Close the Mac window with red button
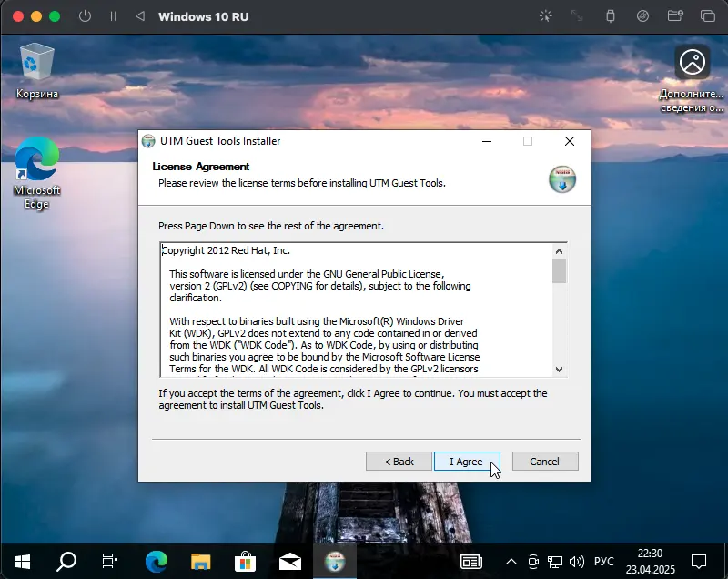This screenshot has width=728, height=579. pos(18,16)
